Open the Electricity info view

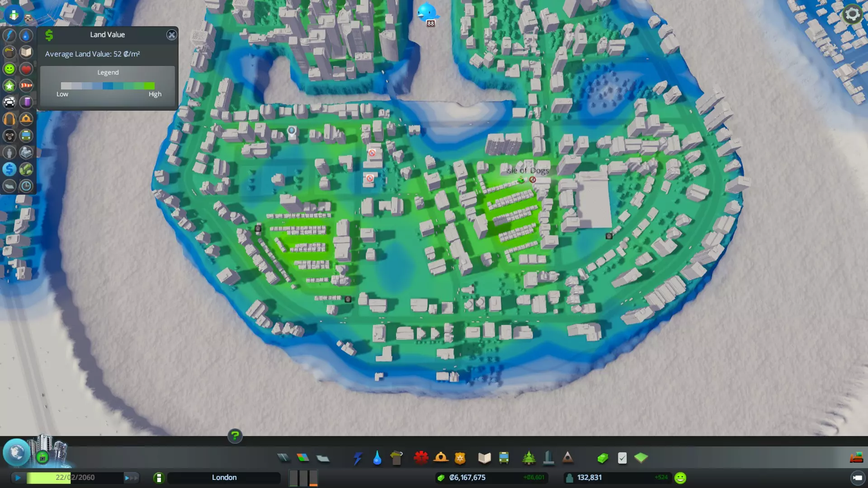tap(9, 35)
